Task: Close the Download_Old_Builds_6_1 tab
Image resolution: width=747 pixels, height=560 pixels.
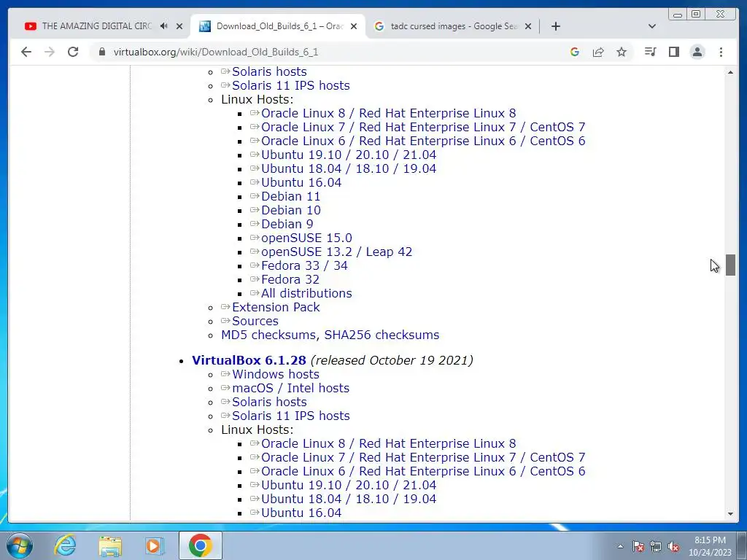Action: coord(354,26)
